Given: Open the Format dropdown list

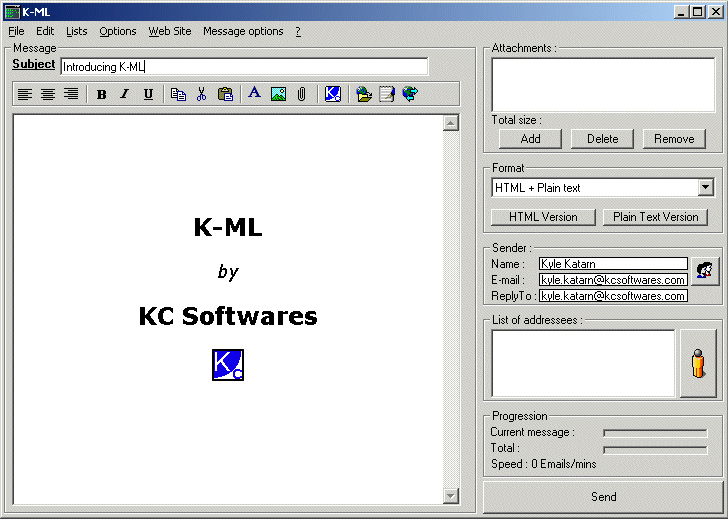Looking at the screenshot, I should click(x=705, y=187).
